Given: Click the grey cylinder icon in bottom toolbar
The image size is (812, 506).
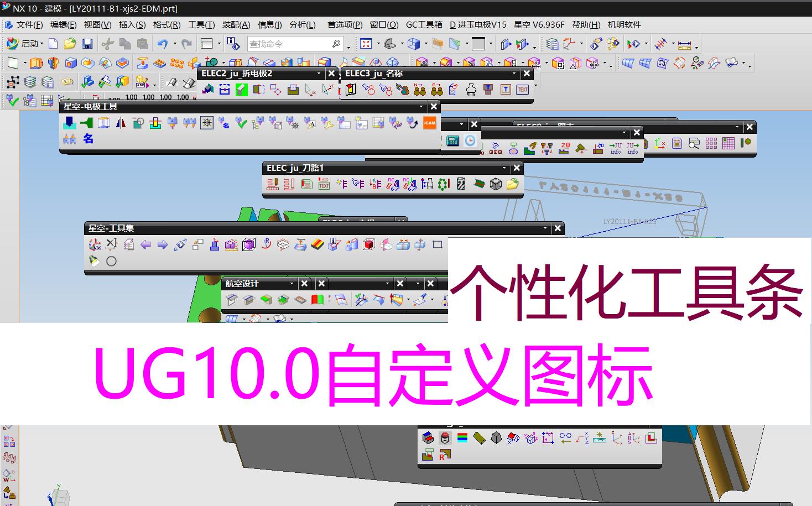Looking at the screenshot, I should (445, 438).
